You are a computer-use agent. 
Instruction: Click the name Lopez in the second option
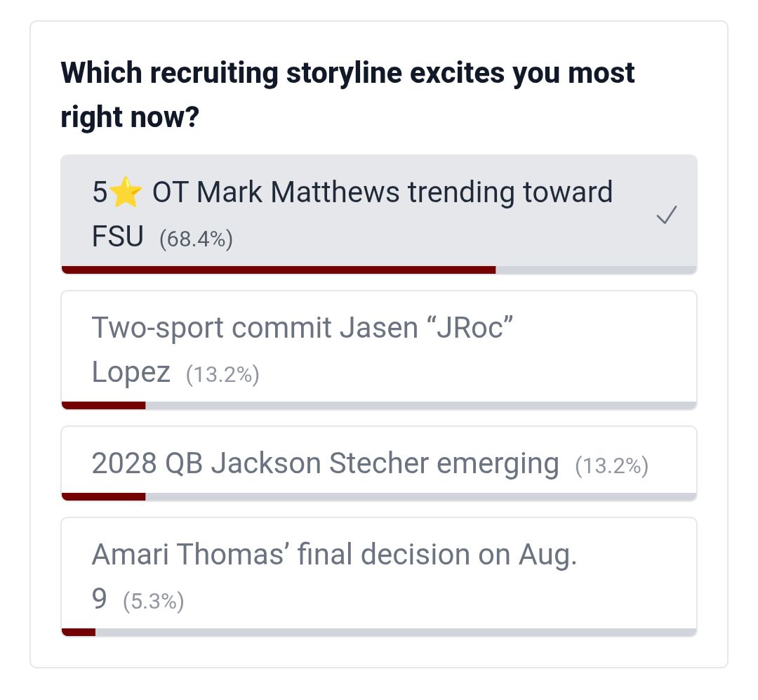coord(131,372)
